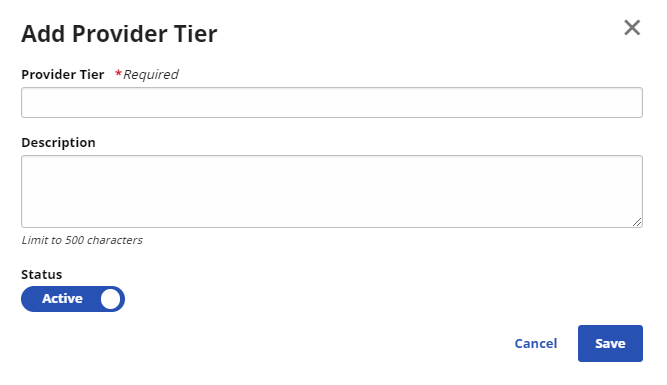
Task: Click the Description resize handle
Action: click(637, 222)
